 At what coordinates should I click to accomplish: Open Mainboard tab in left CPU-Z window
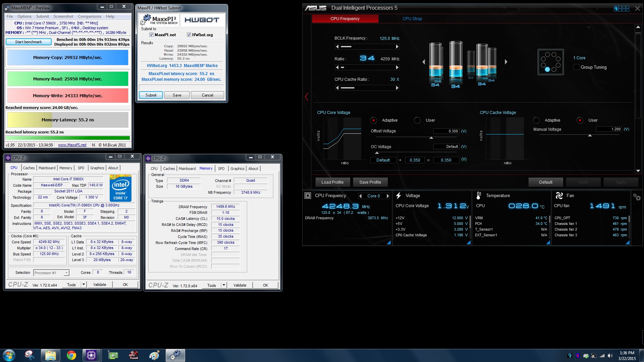[47, 168]
